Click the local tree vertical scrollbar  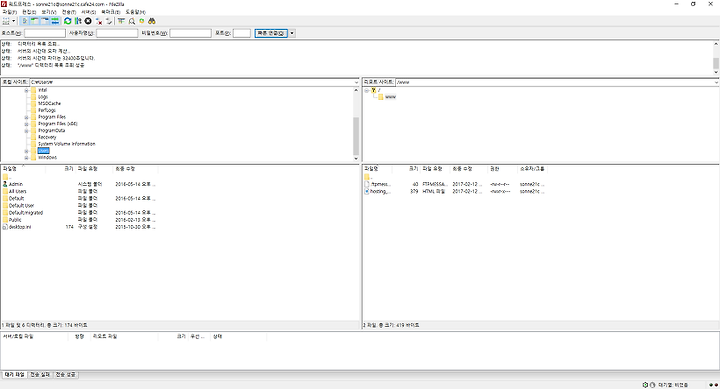[x=356, y=124]
